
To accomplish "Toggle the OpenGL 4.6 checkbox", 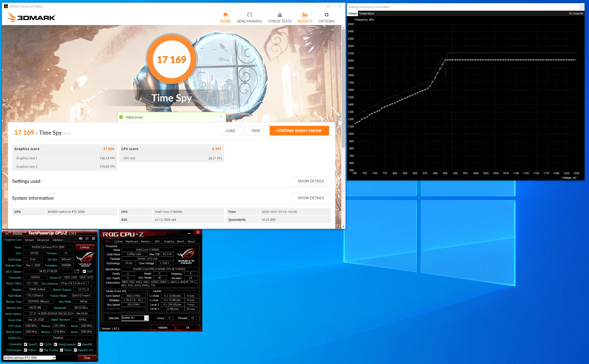I will pos(75,350).
